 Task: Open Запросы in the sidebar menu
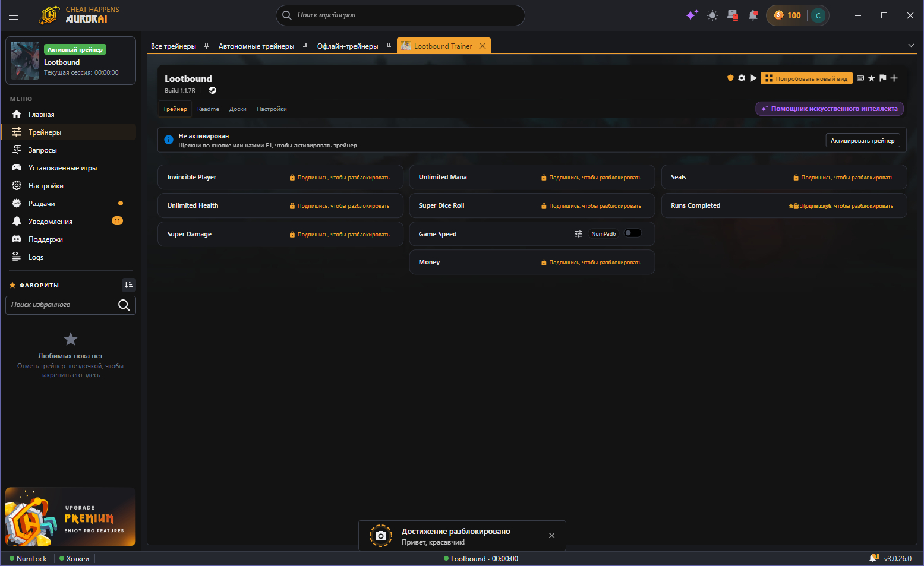click(x=71, y=150)
